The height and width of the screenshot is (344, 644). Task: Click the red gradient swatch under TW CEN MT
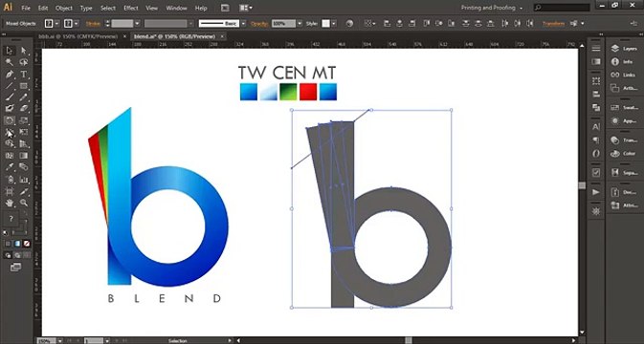(308, 92)
